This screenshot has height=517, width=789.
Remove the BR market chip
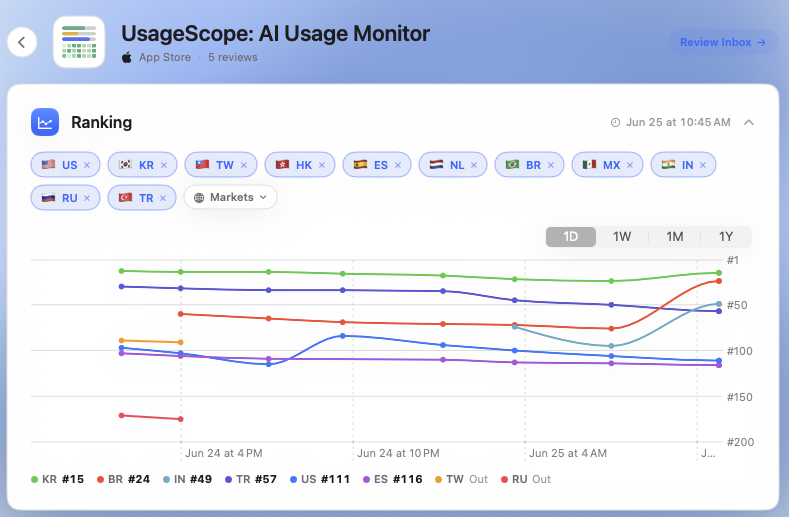coord(550,165)
